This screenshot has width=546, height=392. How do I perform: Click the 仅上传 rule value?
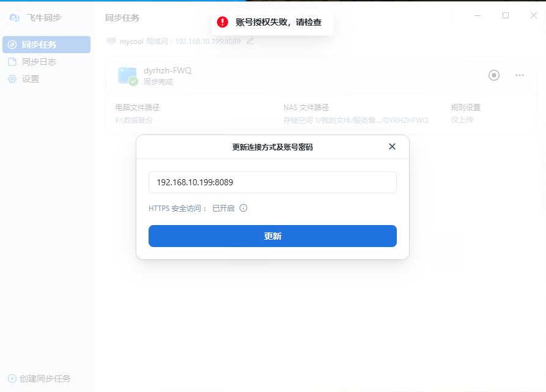tap(462, 120)
